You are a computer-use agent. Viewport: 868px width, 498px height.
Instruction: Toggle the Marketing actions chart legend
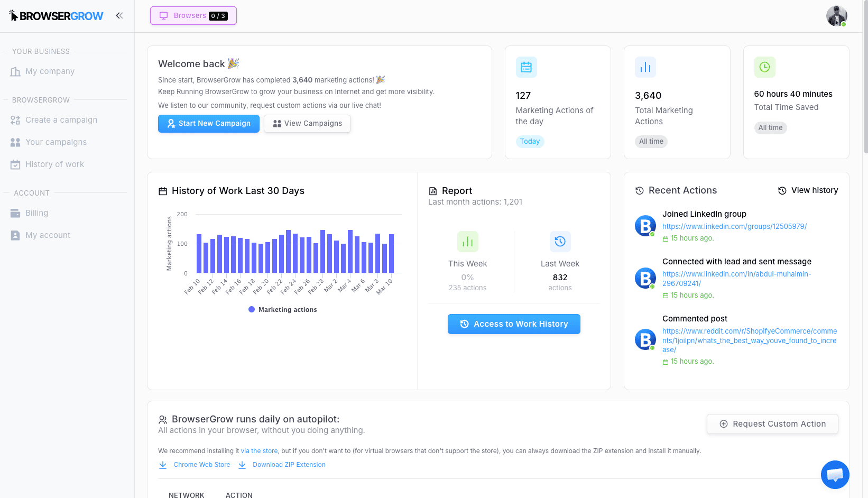pyautogui.click(x=282, y=309)
